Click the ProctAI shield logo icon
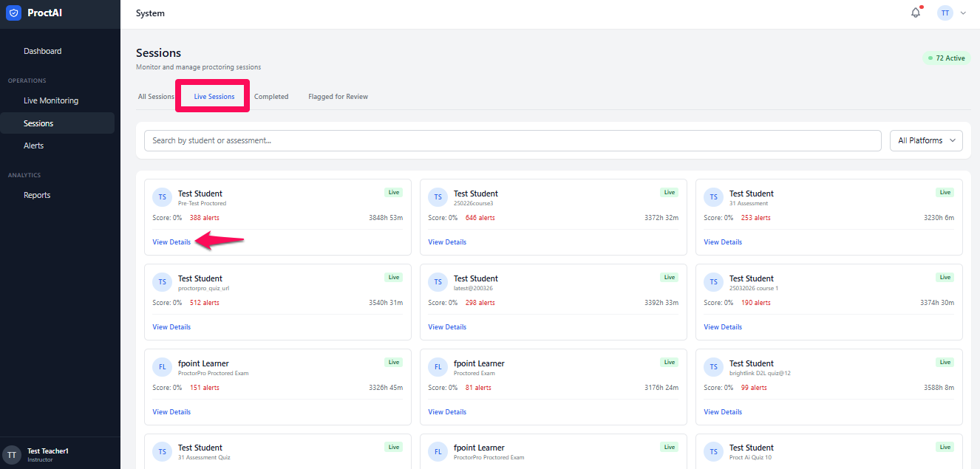This screenshot has height=469, width=980. [x=13, y=13]
